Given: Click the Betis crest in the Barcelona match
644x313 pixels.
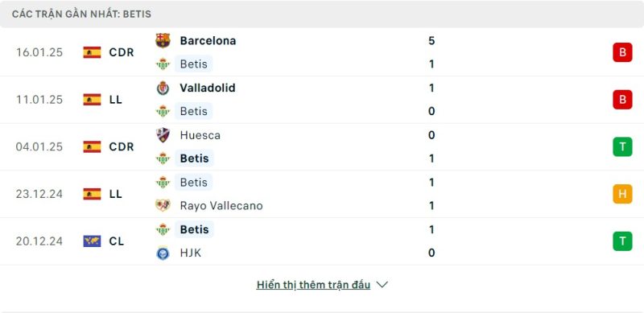Looking at the screenshot, I should 163,64.
